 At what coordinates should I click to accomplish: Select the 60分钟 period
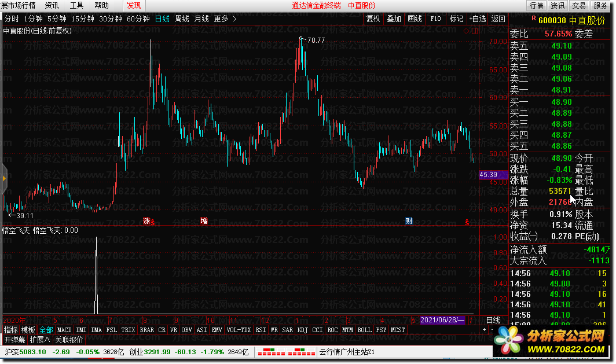click(x=138, y=19)
